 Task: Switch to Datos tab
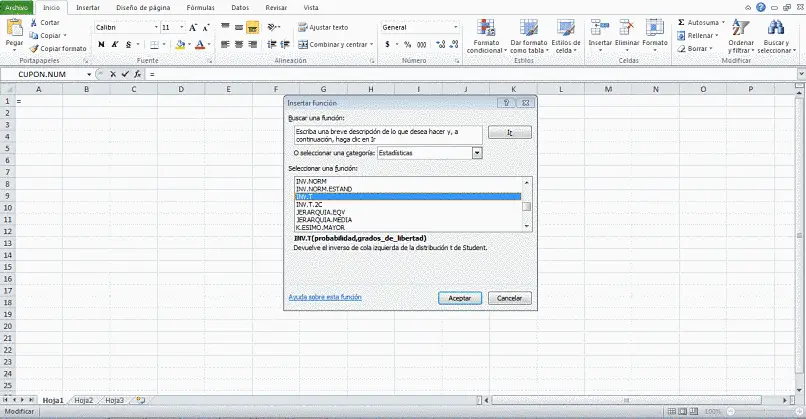[240, 8]
